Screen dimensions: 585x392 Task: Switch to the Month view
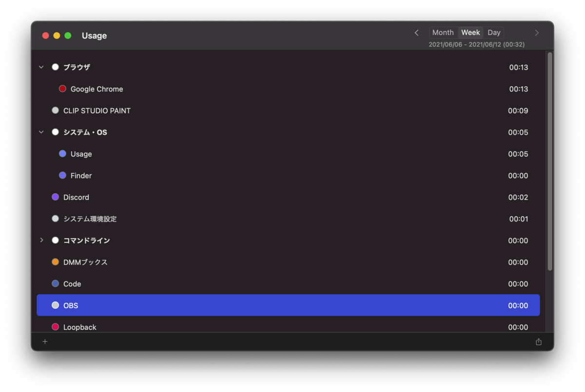tap(443, 33)
